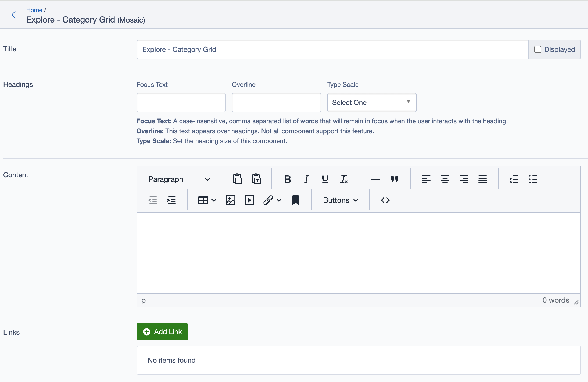
Task: Insert a bookmark anchor
Action: (296, 200)
